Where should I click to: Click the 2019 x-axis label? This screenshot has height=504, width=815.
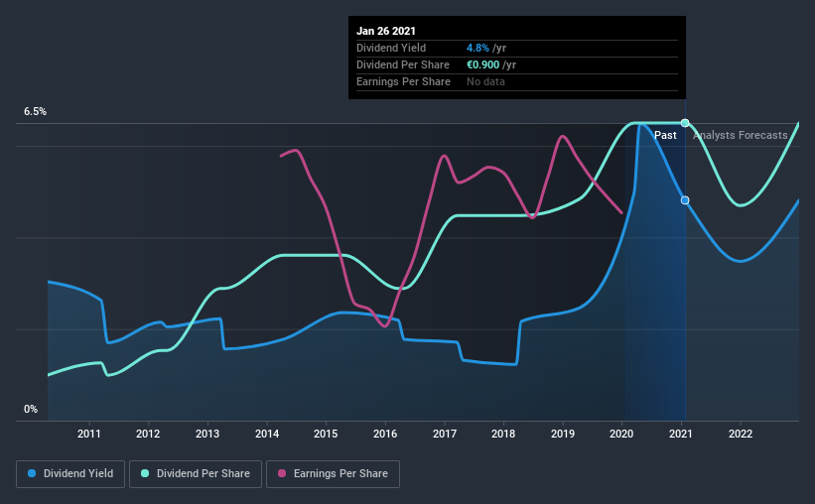pyautogui.click(x=563, y=434)
